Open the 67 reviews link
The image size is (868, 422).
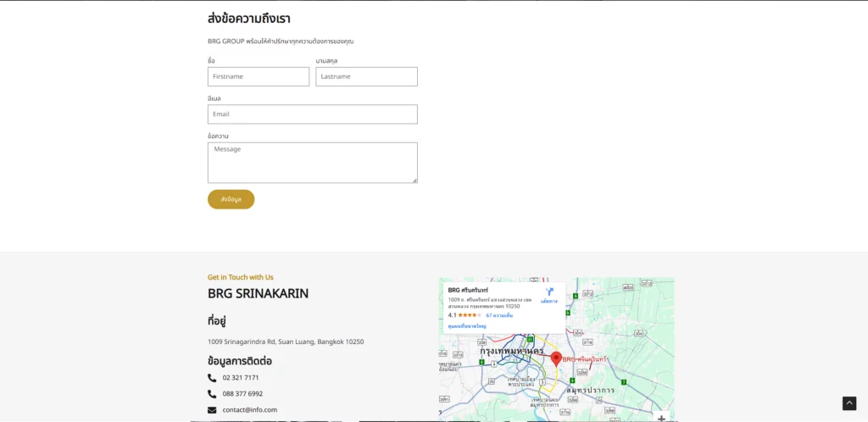[x=499, y=315]
